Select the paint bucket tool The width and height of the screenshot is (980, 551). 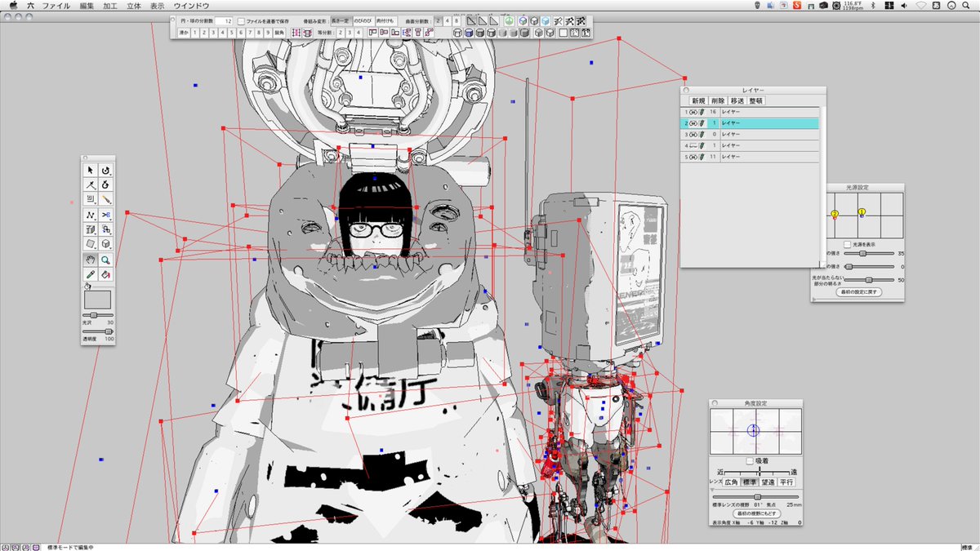pyautogui.click(x=105, y=273)
